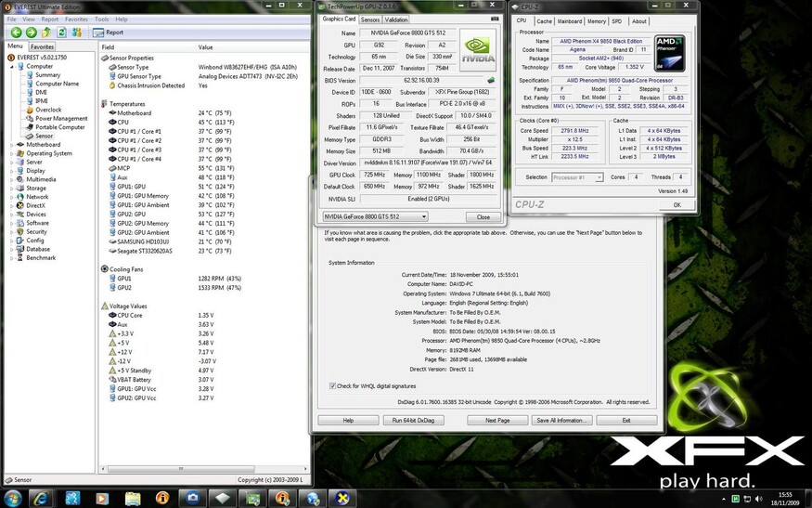Viewport: 812px width, 508px height.
Task: Open Internet Explorer from the taskbar
Action: pyautogui.click(x=42, y=498)
